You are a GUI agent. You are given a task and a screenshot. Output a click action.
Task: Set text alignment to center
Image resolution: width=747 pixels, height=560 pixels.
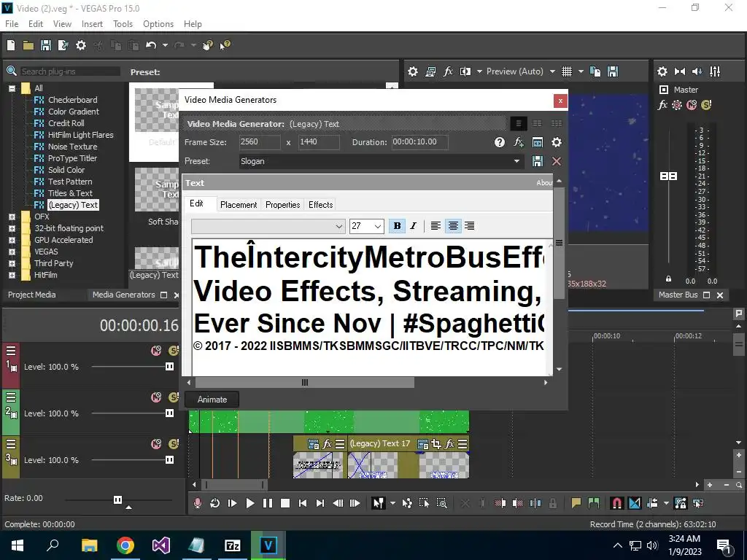pos(453,226)
